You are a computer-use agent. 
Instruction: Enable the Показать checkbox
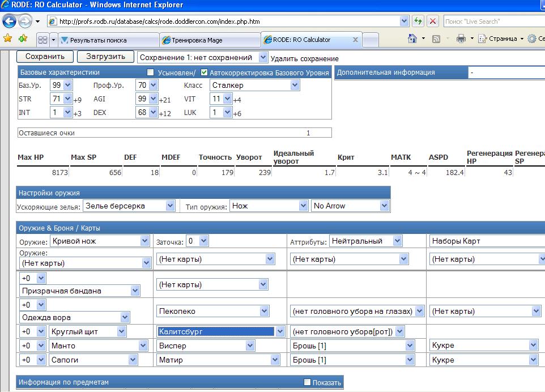[x=308, y=382]
